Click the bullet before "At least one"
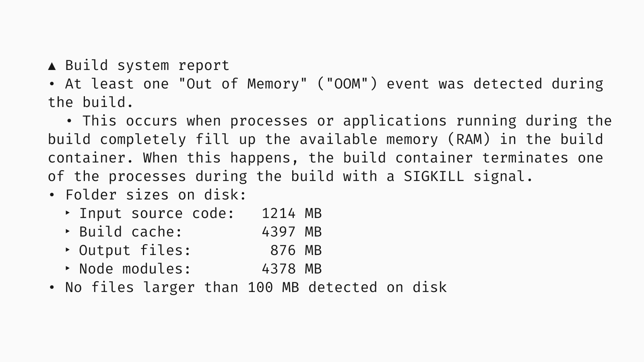This screenshot has height=362, width=644. click(52, 84)
